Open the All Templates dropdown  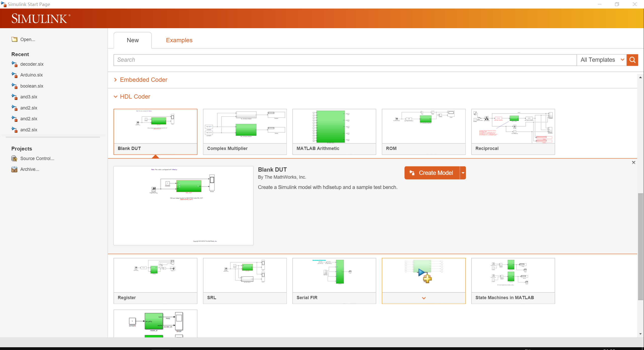[x=601, y=60]
